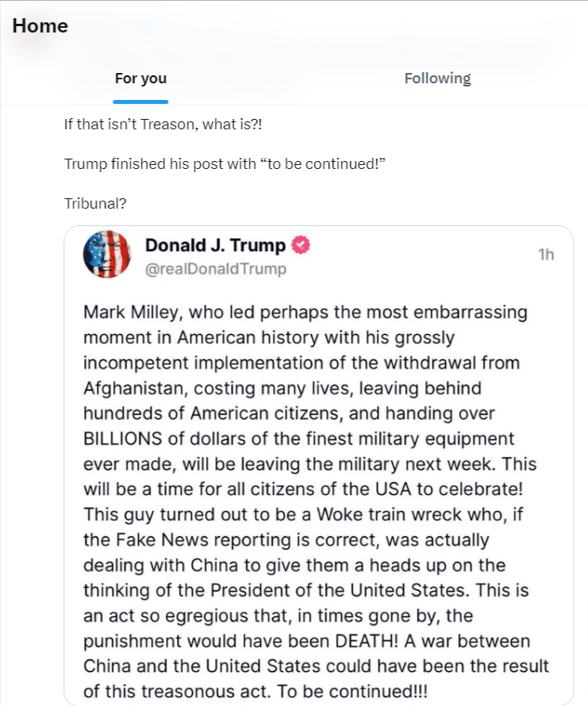Image resolution: width=588 pixels, height=706 pixels.
Task: Click the Home heading
Action: (40, 25)
